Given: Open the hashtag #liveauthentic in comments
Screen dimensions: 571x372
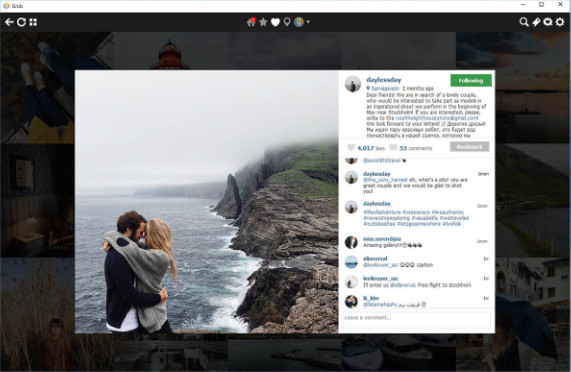Looking at the screenshot, I should 448,212.
